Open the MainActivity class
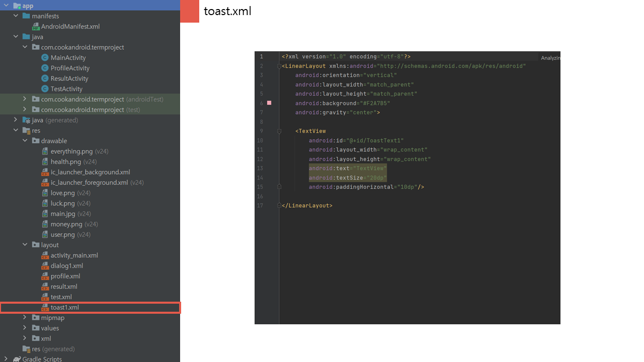The height and width of the screenshot is (362, 644). pyautogui.click(x=68, y=58)
